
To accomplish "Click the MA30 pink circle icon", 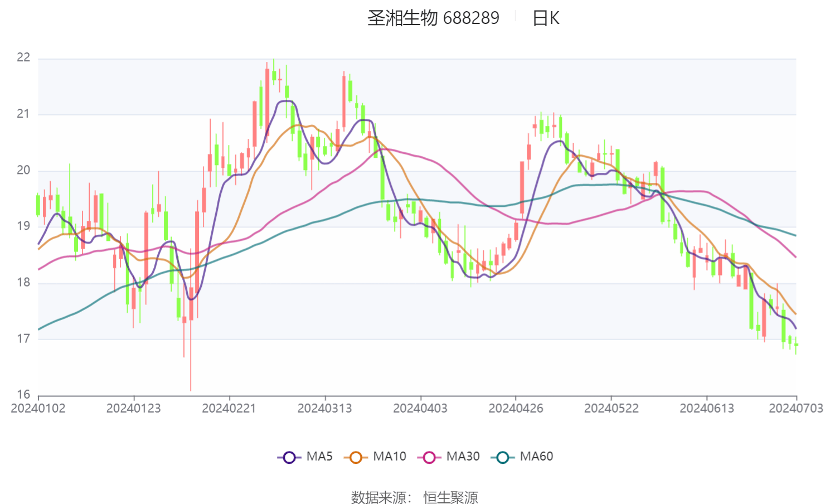I will (x=430, y=457).
